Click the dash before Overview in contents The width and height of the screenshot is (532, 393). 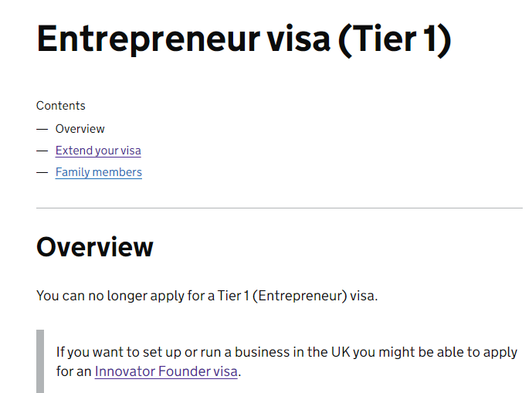click(42, 129)
